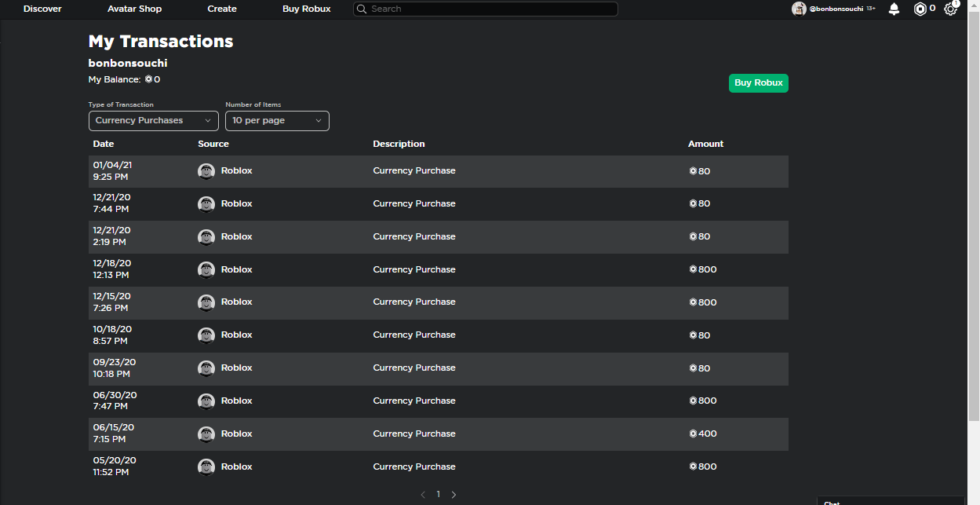Click the bonbonsouchi profile avatar in header
This screenshot has width=980, height=505.
pyautogui.click(x=799, y=9)
